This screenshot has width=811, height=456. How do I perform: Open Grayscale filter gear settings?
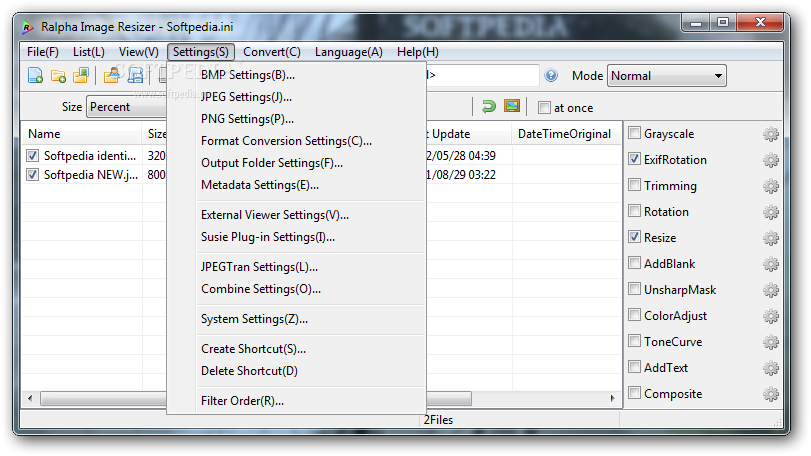pos(771,134)
